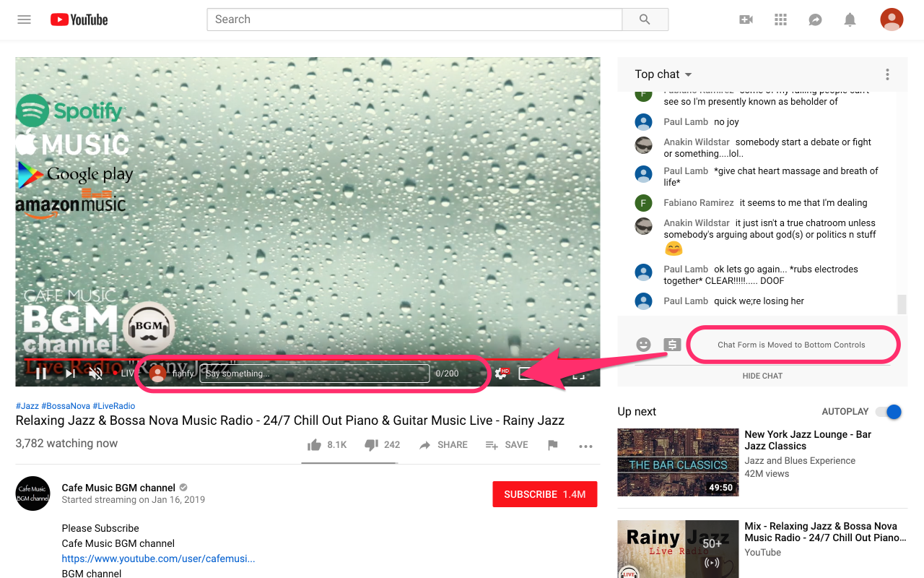Screen dimensions: 924x578
Task: Open the #Jazz hashtag
Action: (27, 406)
